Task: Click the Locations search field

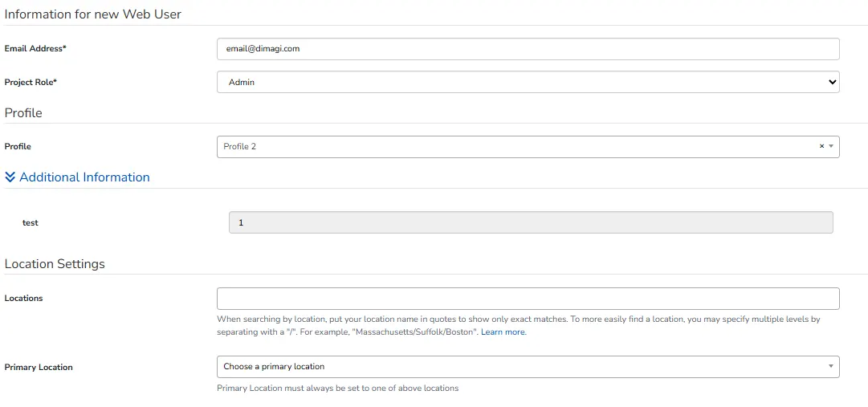Action: click(528, 299)
